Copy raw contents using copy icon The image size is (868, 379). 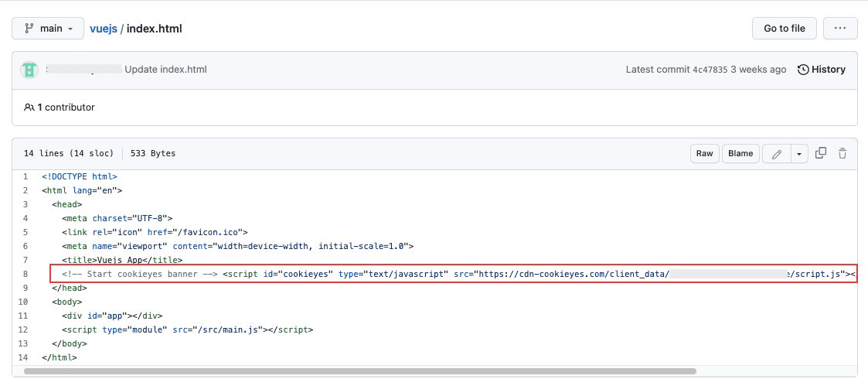point(822,153)
